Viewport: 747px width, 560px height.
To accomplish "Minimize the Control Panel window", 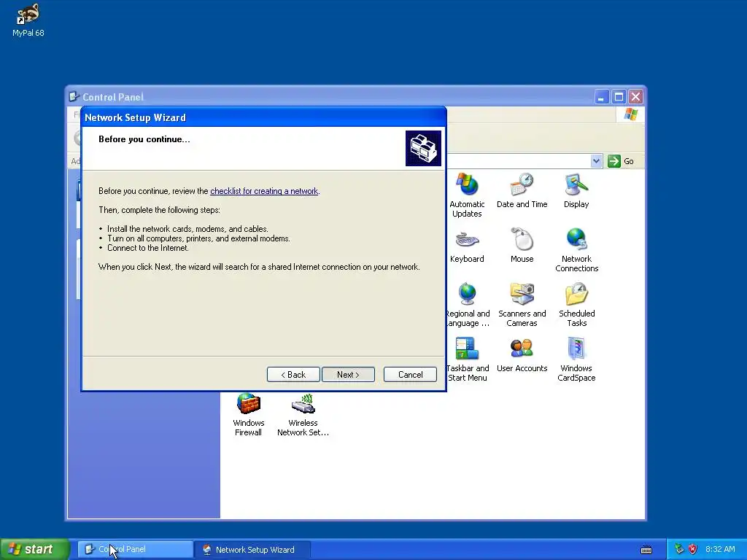I will click(602, 97).
